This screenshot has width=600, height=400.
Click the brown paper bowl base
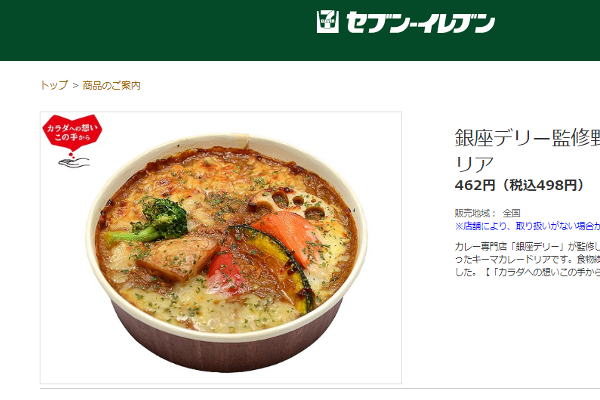click(226, 344)
